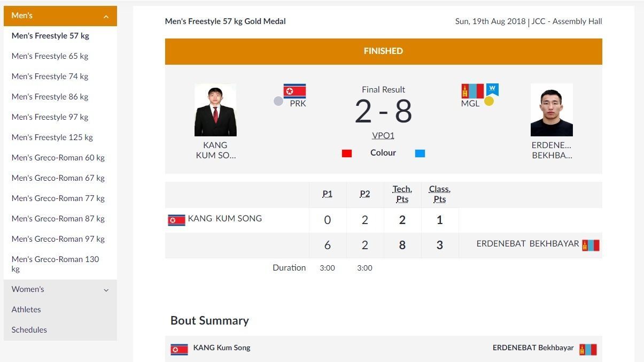Select Men's Freestyle 65 kg
Viewport: 644px width, 362px height.
[x=50, y=56]
